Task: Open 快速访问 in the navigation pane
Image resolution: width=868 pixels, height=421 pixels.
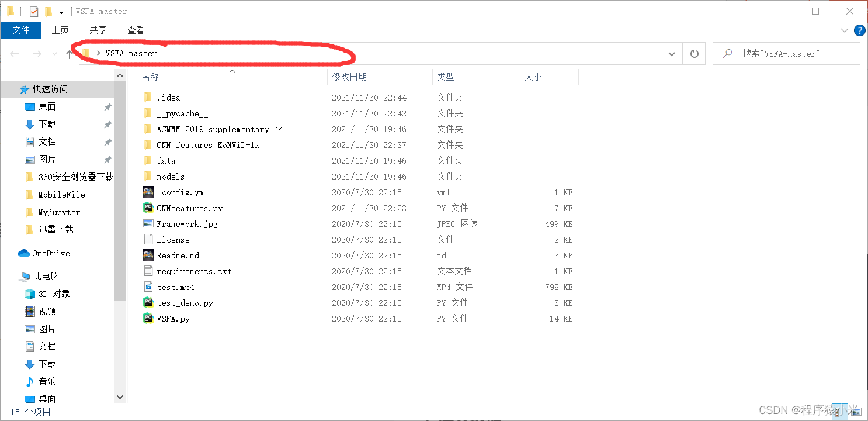Action: click(50, 89)
